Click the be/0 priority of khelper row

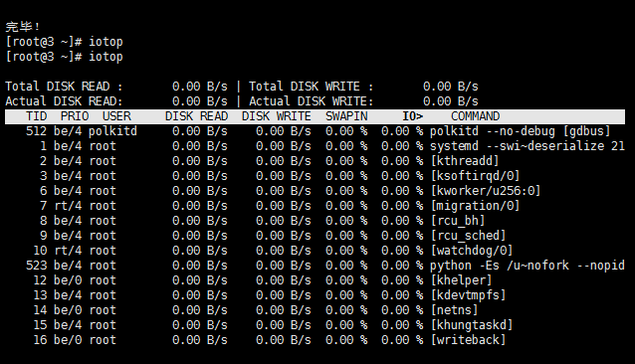(x=68, y=280)
